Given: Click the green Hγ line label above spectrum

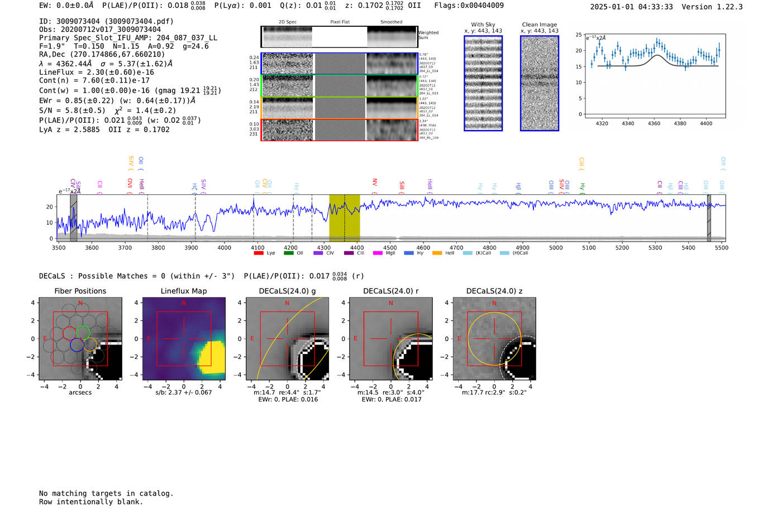Looking at the screenshot, I should click(x=582, y=186).
